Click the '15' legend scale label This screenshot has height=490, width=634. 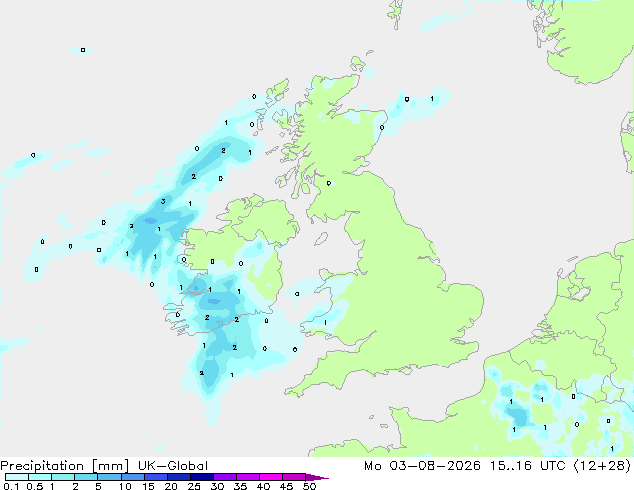click(148, 486)
